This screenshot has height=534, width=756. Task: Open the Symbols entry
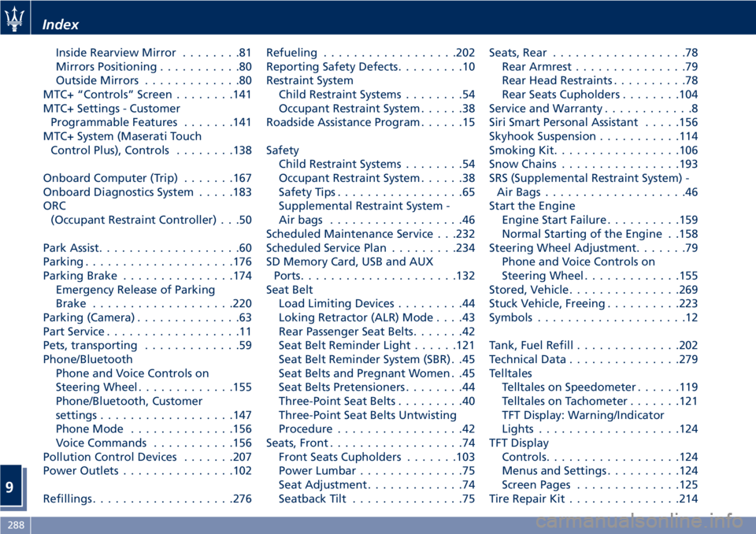coord(594,317)
